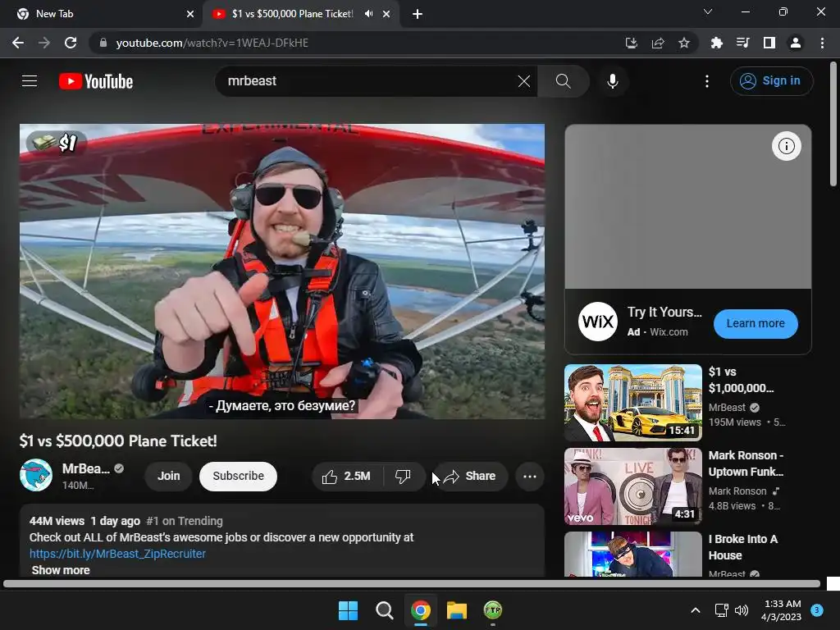This screenshot has height=630, width=840.
Task: Close the New Tab browser tab
Action: coord(190,14)
